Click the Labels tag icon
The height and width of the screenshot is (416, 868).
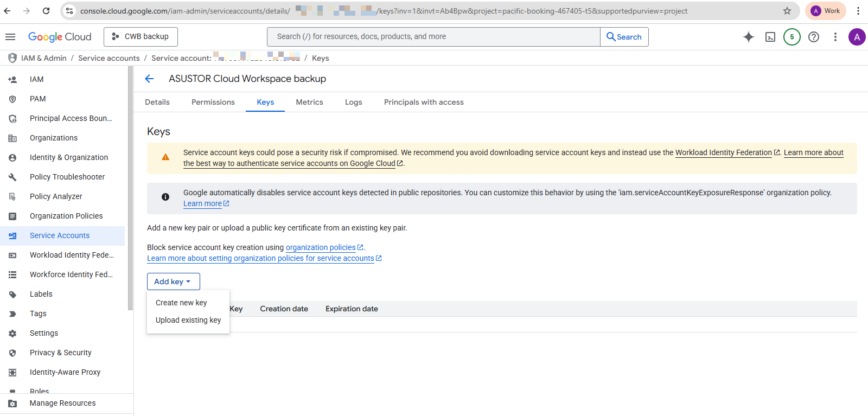(12, 294)
